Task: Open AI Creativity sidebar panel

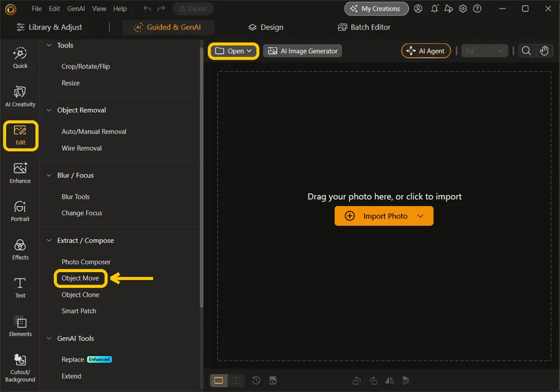Action: click(x=20, y=96)
